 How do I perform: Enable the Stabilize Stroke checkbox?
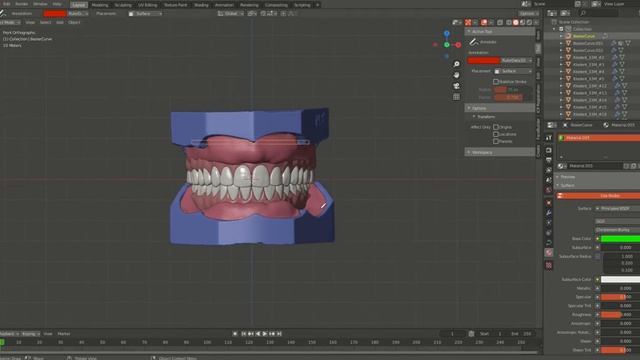click(x=496, y=82)
